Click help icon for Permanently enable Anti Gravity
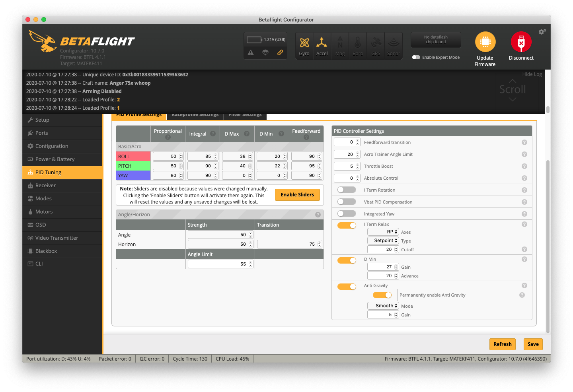 click(522, 295)
